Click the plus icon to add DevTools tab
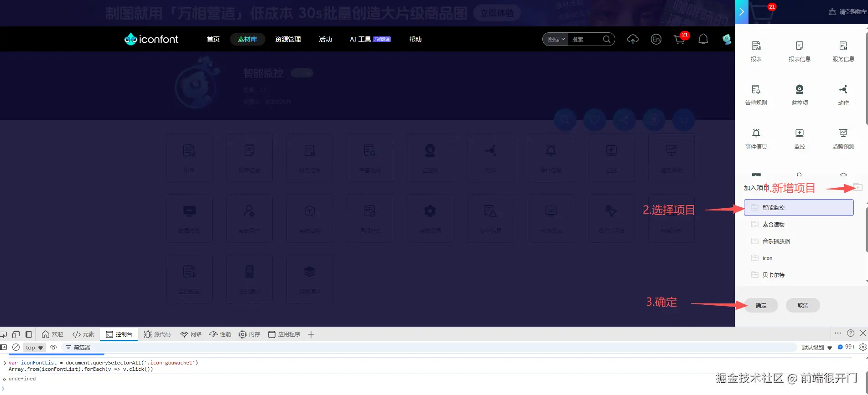Image resolution: width=868 pixels, height=395 pixels. point(311,334)
